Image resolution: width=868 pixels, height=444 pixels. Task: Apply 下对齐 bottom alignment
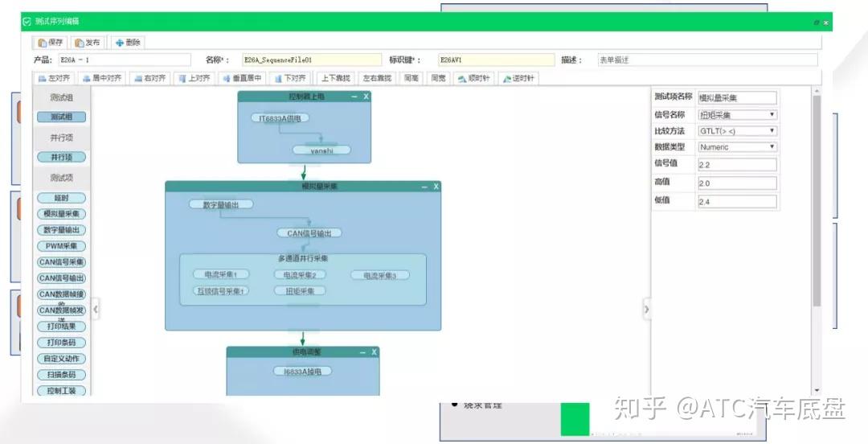(290, 78)
